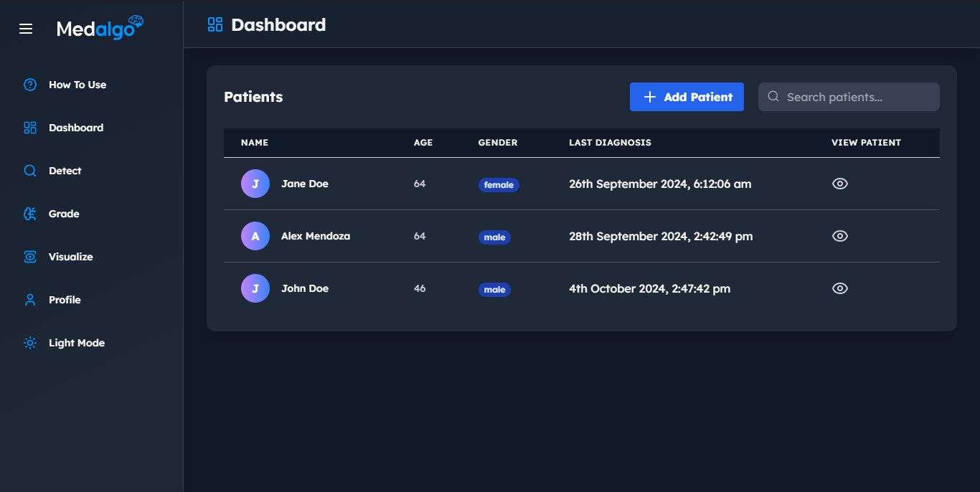This screenshot has width=980, height=492.
Task: Click the Add Patient button
Action: click(687, 97)
